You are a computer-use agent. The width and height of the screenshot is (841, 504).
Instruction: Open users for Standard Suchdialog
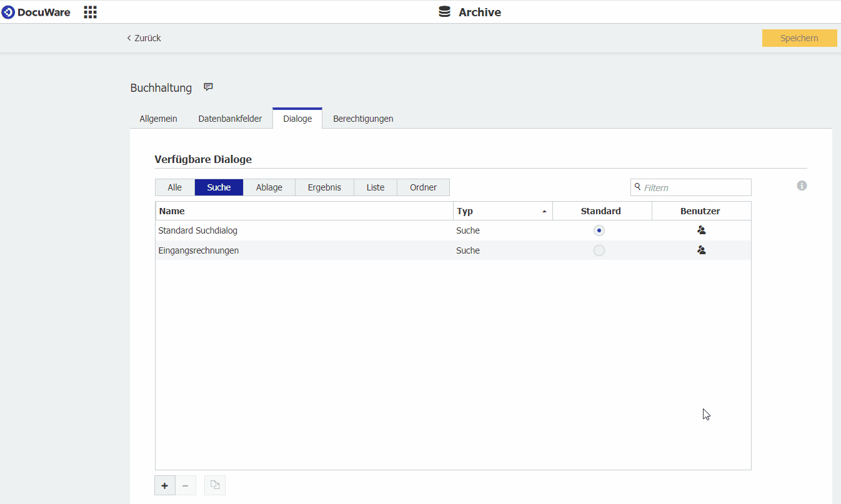701,230
